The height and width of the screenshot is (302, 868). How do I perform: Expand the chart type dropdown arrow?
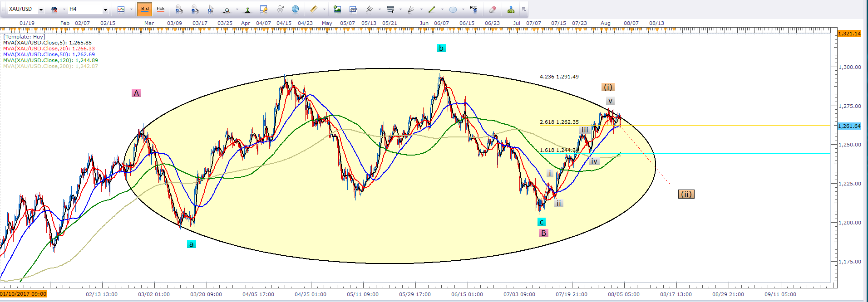click(x=131, y=9)
